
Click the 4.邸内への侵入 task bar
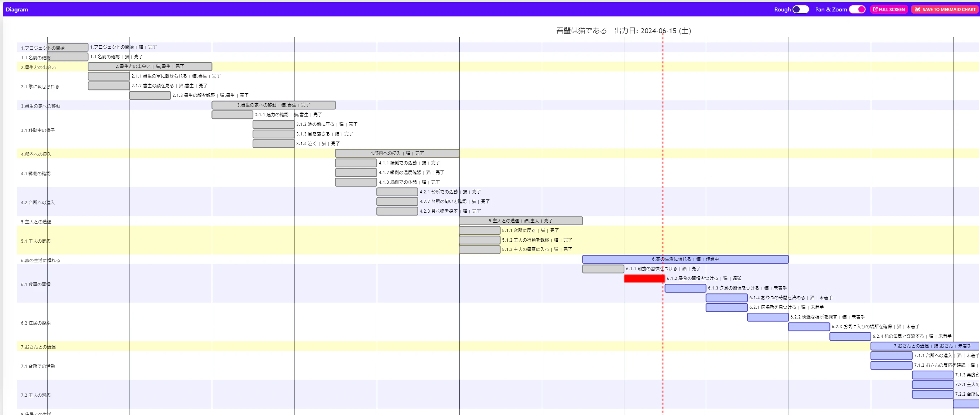coord(397,153)
